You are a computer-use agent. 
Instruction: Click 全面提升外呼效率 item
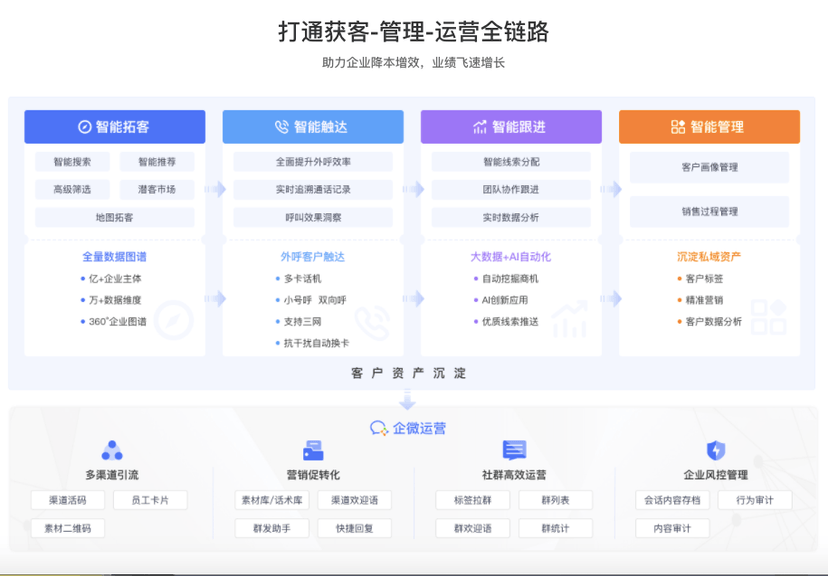point(313,162)
